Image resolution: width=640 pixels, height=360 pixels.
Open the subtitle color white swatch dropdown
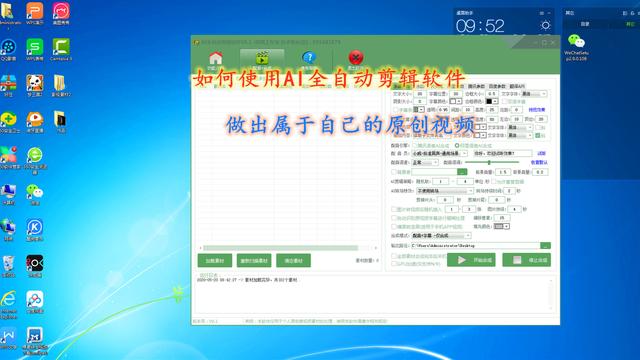(456, 101)
